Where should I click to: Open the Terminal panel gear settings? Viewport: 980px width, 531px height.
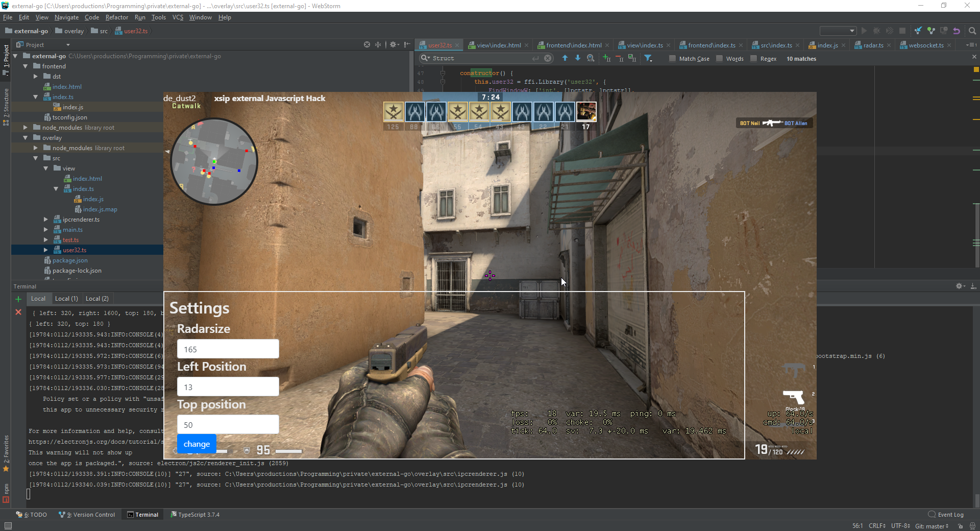[960, 286]
